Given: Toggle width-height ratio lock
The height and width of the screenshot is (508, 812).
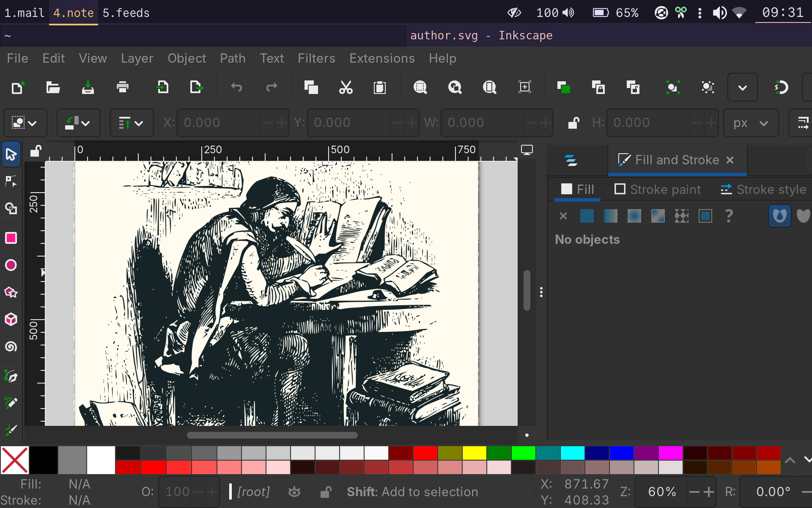Looking at the screenshot, I should click(x=573, y=123).
